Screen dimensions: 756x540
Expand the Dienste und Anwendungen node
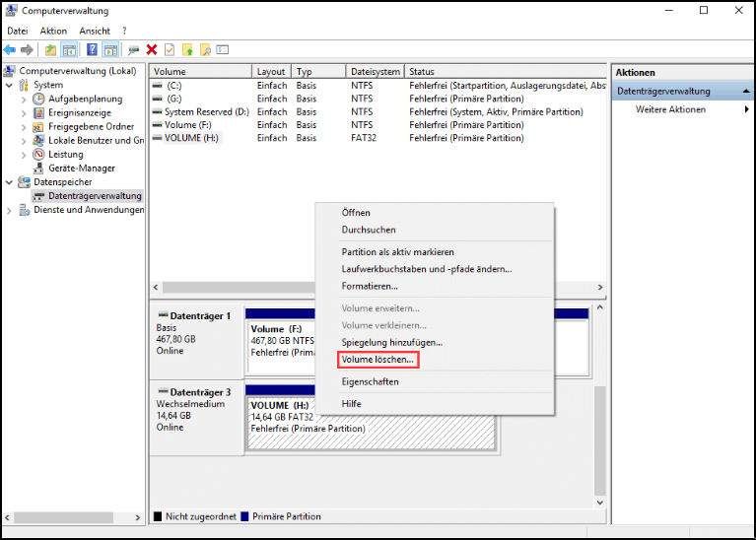point(9,210)
